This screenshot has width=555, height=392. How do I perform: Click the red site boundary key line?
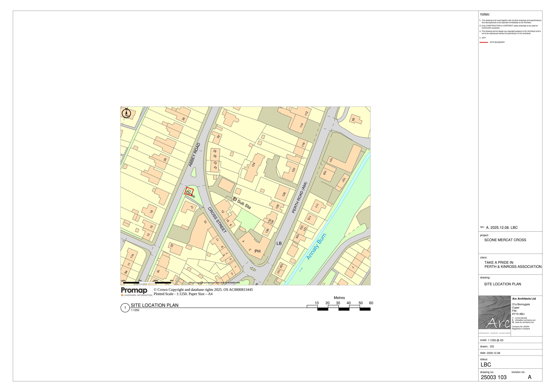(x=484, y=42)
